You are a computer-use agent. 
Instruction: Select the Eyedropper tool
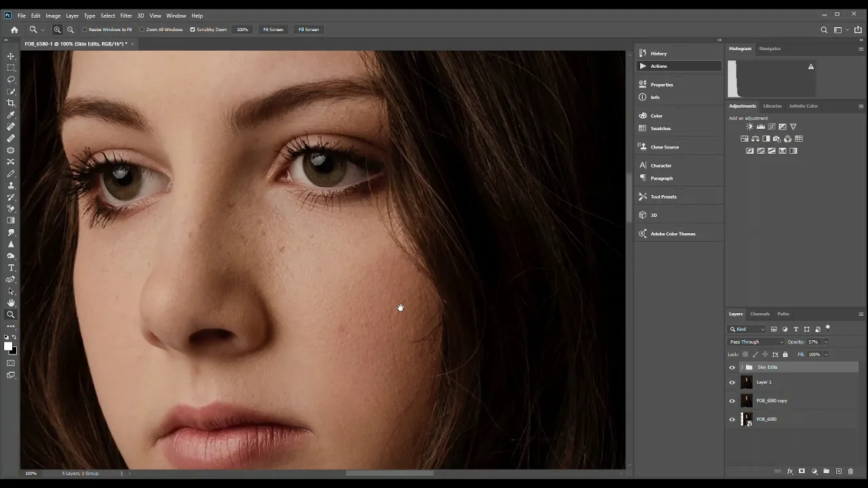pos(11,115)
